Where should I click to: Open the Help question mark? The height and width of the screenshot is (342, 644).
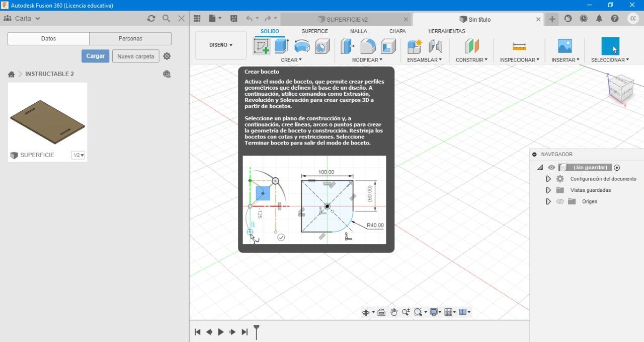coord(615,19)
